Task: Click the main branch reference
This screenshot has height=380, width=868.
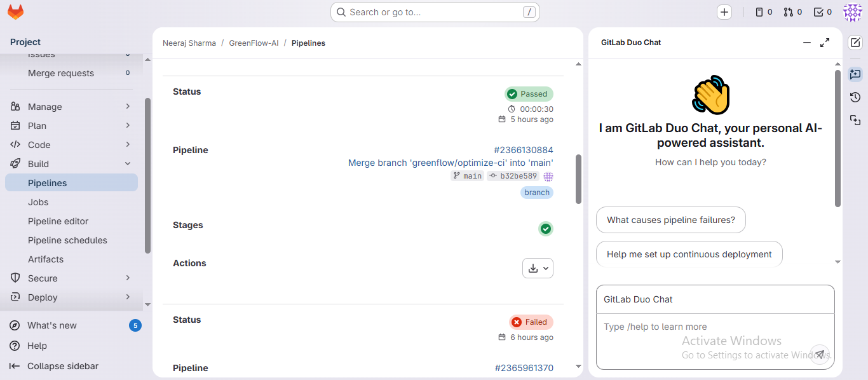Action: coord(467,176)
